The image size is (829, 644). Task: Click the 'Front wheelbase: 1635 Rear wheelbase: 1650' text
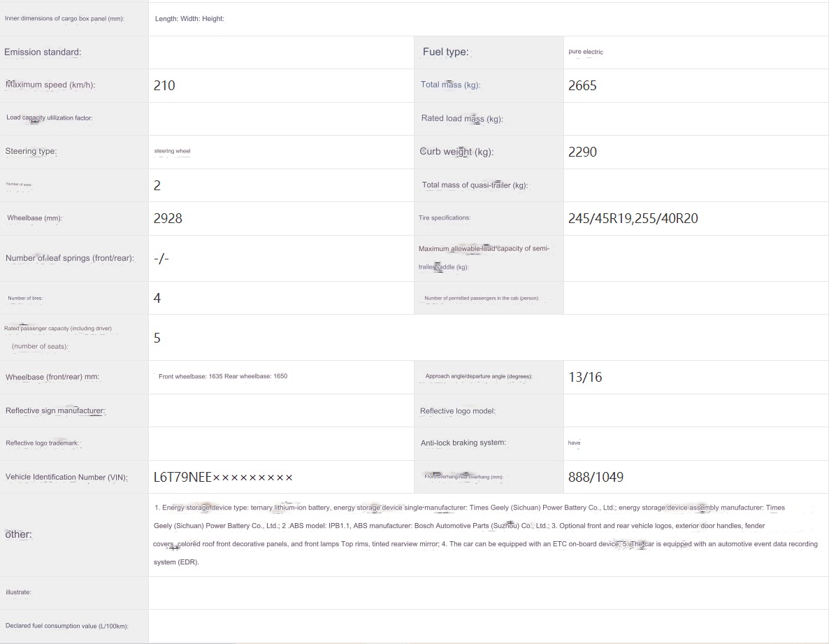(x=222, y=376)
